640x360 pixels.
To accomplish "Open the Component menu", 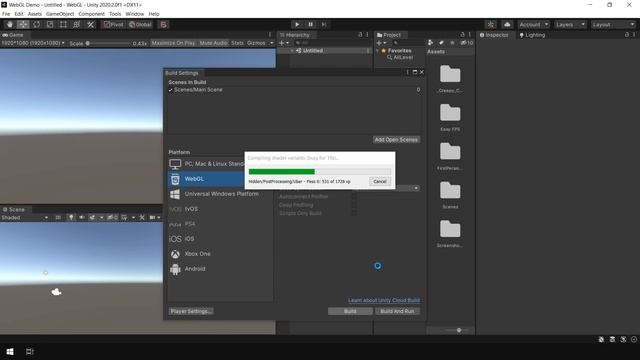I will (91, 14).
